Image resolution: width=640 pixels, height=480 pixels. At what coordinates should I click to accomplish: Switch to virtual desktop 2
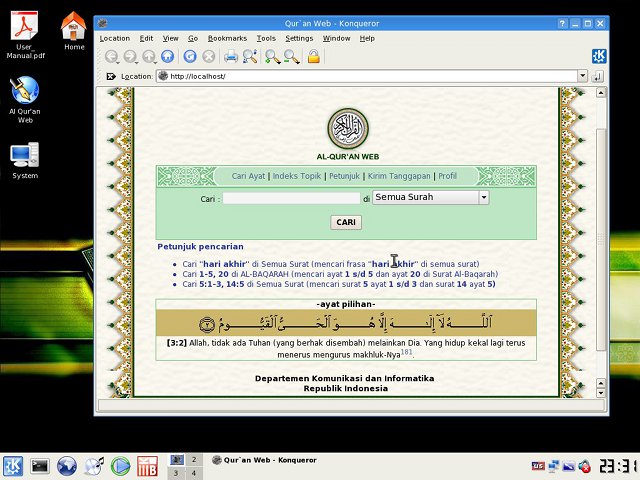pyautogui.click(x=194, y=460)
